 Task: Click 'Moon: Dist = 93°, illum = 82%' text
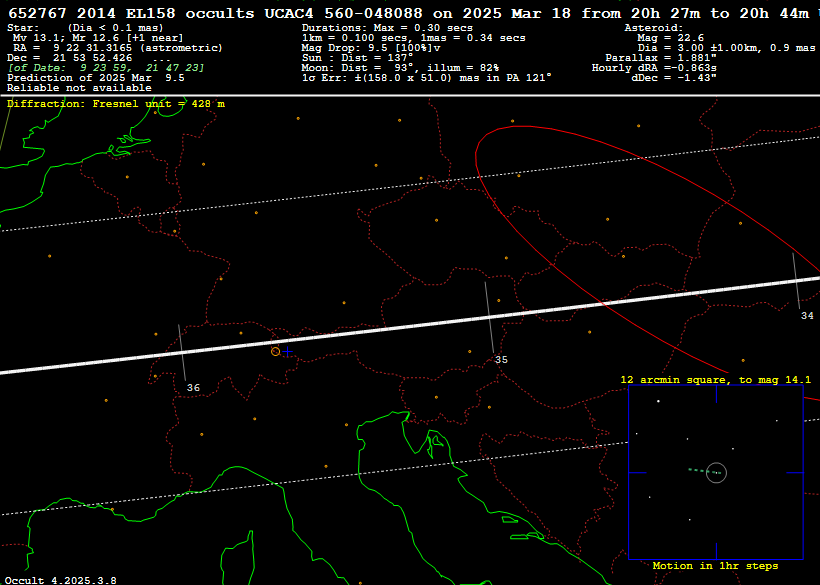(400, 67)
